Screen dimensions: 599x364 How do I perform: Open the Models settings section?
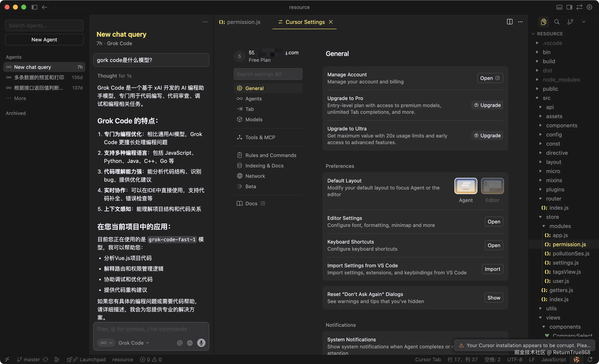254,119
